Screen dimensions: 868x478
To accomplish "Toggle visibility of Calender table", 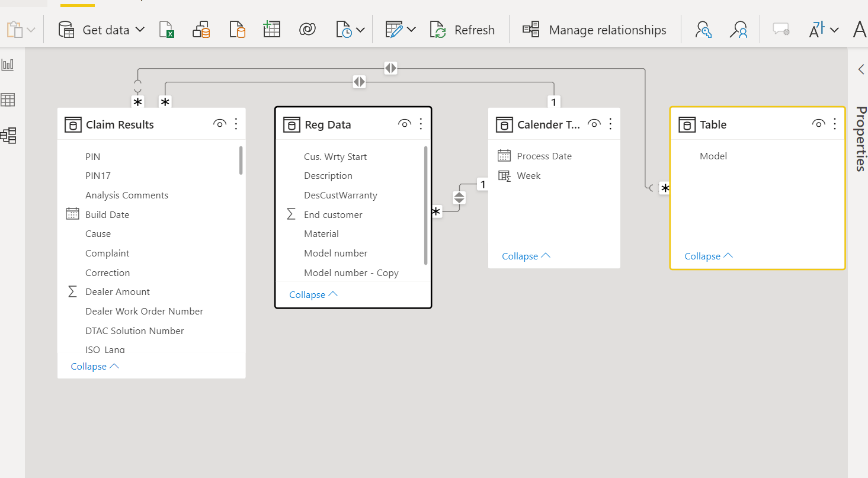I will click(x=594, y=124).
